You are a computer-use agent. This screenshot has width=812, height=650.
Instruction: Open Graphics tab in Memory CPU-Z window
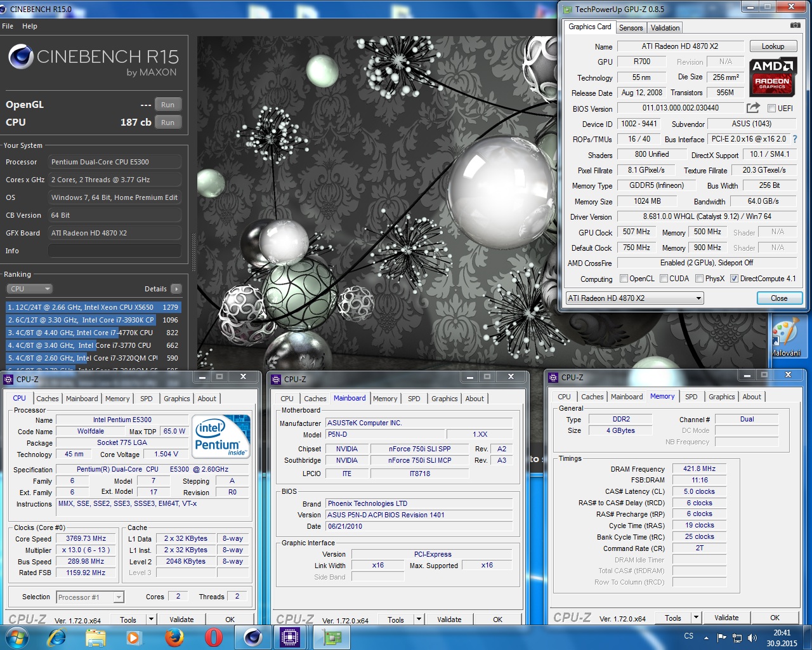[x=722, y=397]
